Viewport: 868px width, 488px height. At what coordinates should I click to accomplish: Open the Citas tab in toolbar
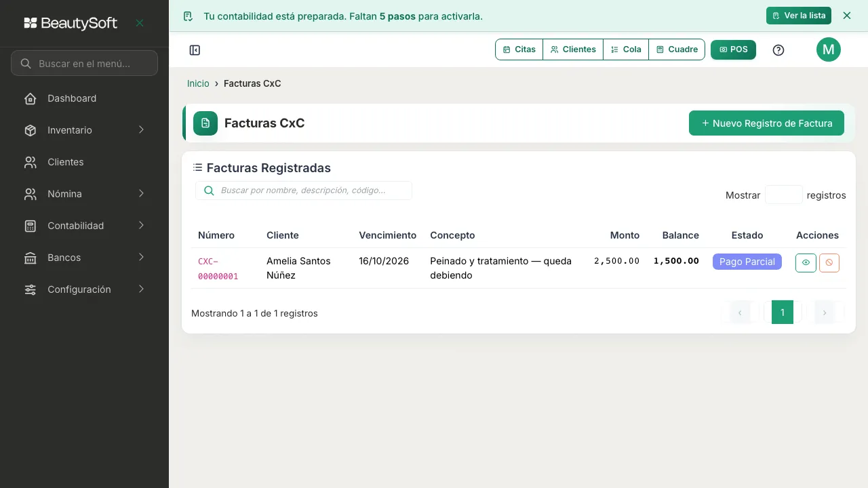tap(519, 49)
